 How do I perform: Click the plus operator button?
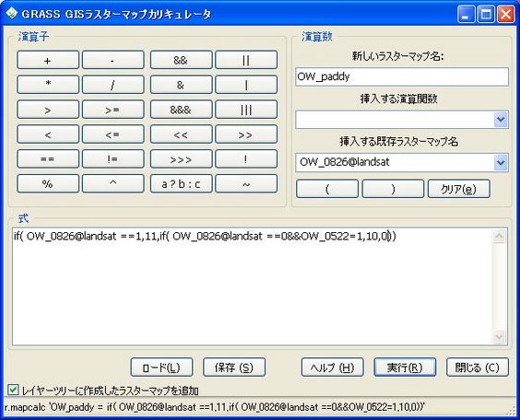48,60
